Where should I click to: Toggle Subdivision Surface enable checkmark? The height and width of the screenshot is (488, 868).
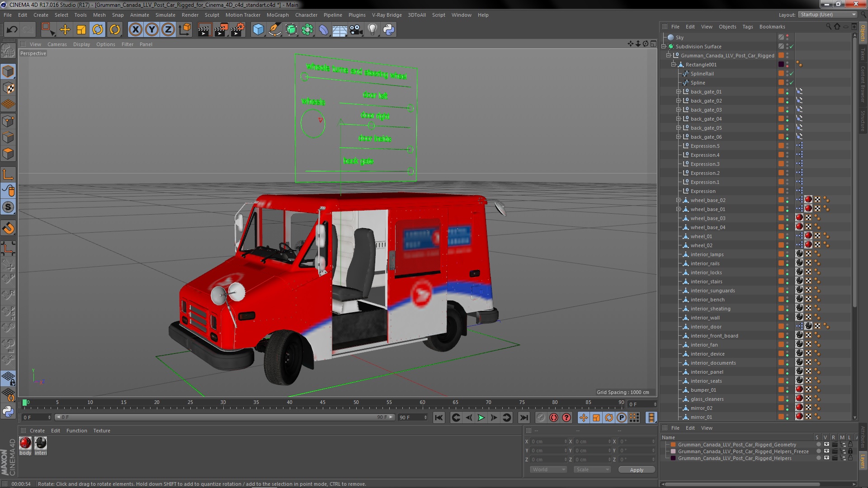pyautogui.click(x=792, y=47)
